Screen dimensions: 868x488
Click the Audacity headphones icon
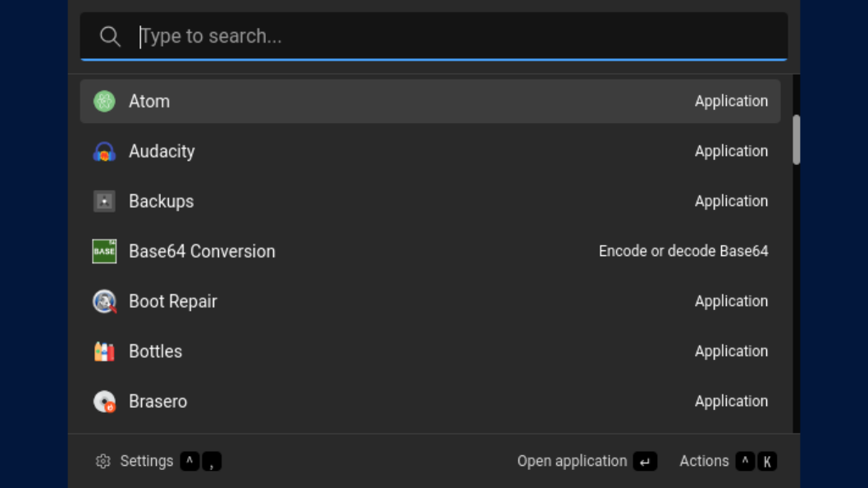tap(104, 152)
